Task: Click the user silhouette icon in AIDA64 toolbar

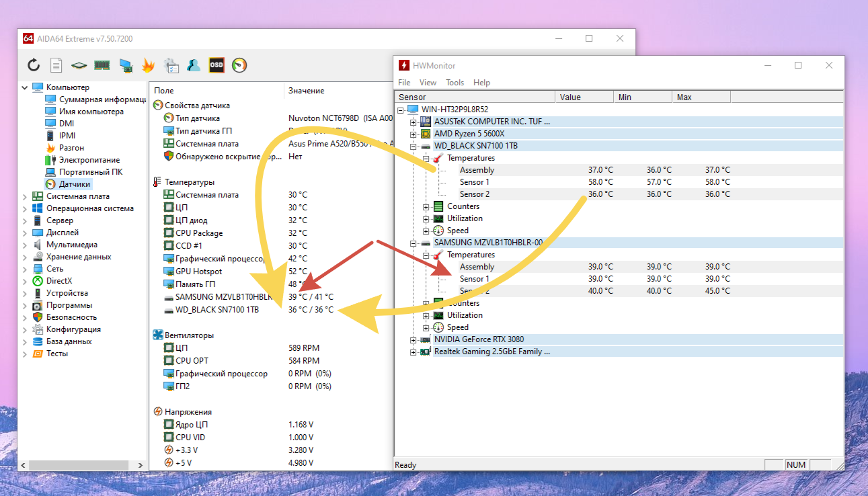Action: [x=194, y=65]
